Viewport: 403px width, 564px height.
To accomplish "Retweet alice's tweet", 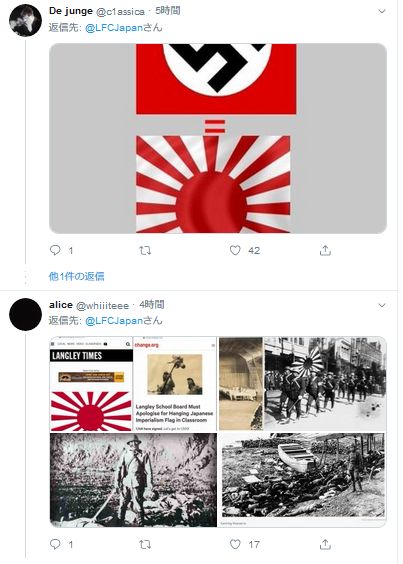I will [x=145, y=544].
